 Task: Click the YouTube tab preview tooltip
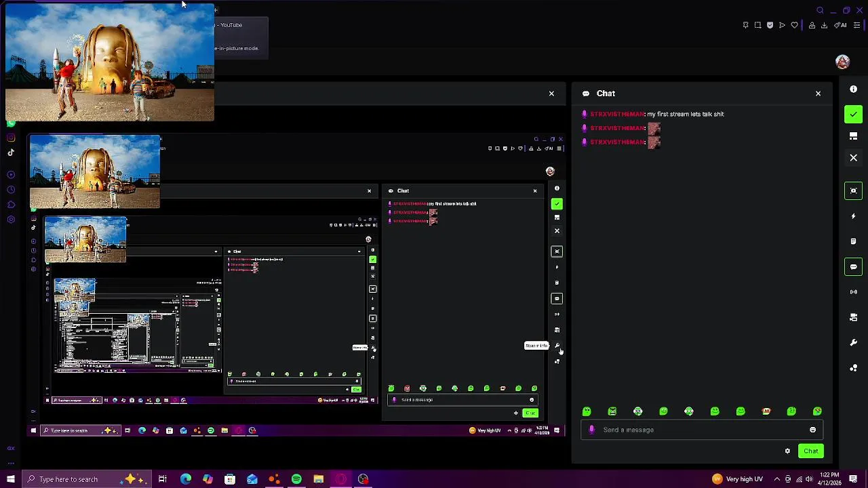pyautogui.click(x=241, y=38)
